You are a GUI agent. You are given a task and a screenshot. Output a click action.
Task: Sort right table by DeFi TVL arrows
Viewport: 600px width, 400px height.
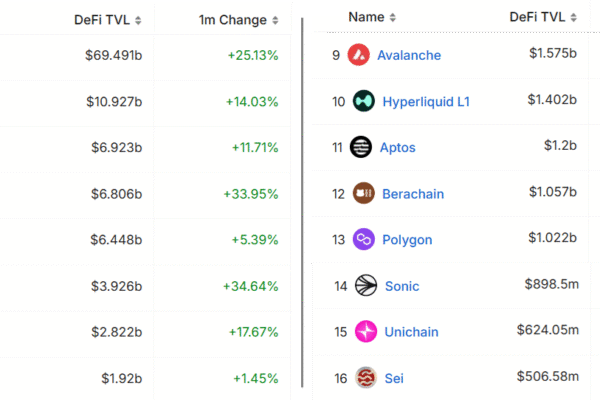point(573,17)
